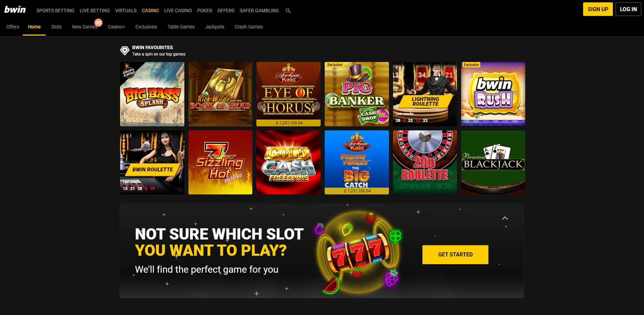This screenshot has width=644, height=315.
Task: Collapse the slot finder banner chevron
Action: click(x=505, y=218)
